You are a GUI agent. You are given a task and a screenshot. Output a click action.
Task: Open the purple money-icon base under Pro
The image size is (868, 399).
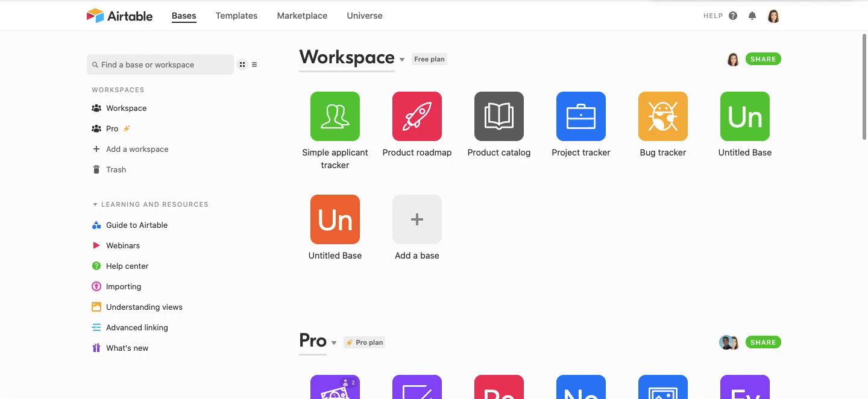click(335, 387)
